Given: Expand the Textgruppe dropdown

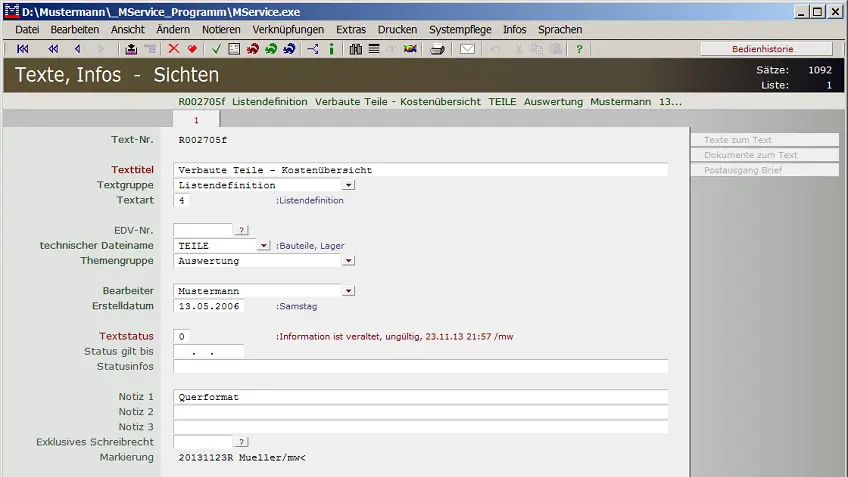Looking at the screenshot, I should point(348,185).
